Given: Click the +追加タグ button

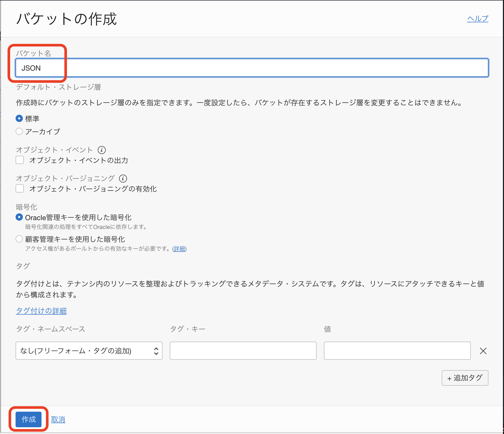Looking at the screenshot, I should [x=465, y=378].
